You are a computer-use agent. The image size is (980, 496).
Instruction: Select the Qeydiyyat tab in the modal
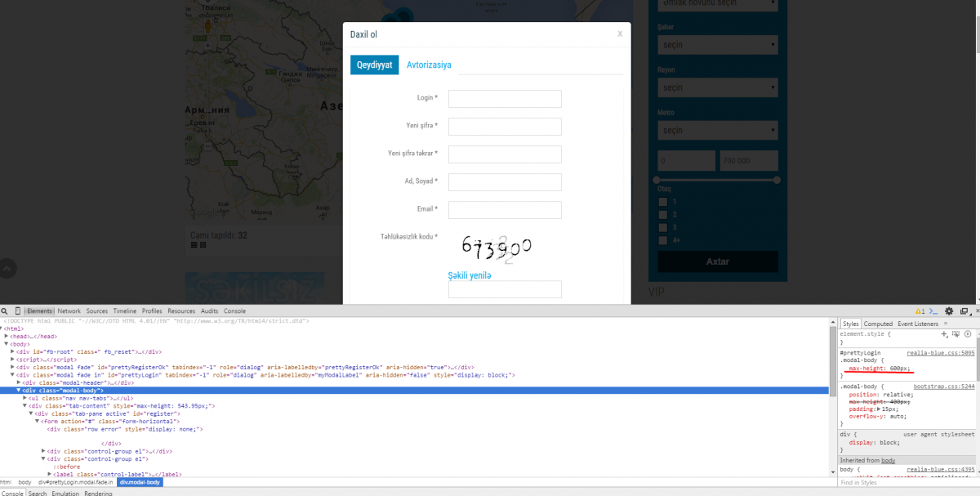click(375, 65)
